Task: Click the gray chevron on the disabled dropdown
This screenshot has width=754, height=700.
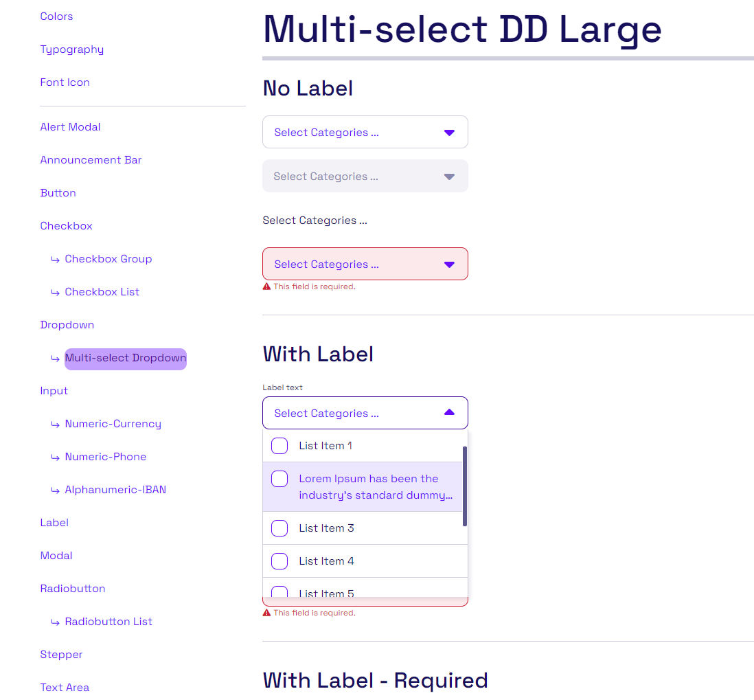Action: click(450, 176)
